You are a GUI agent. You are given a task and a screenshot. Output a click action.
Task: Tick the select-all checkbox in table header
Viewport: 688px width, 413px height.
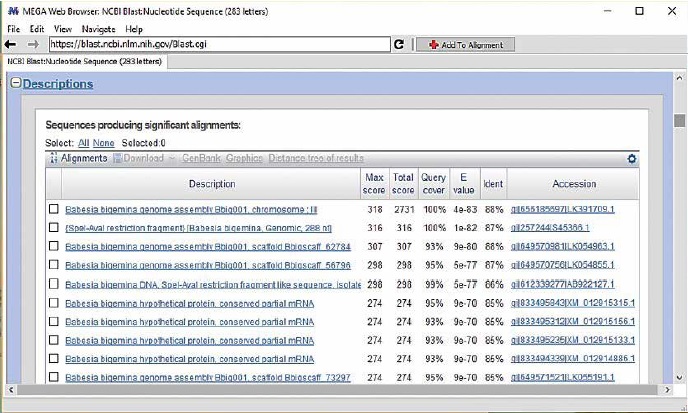click(54, 184)
